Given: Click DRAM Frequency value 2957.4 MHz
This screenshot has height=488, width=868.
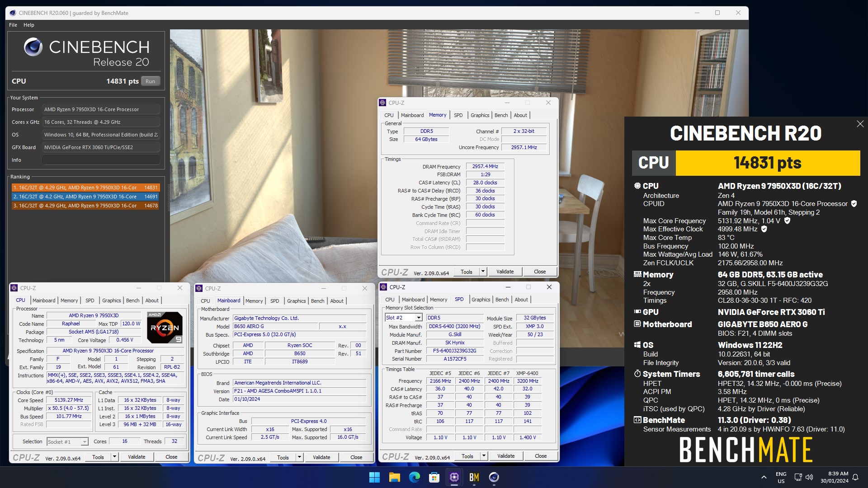Looking at the screenshot, I should tap(485, 166).
